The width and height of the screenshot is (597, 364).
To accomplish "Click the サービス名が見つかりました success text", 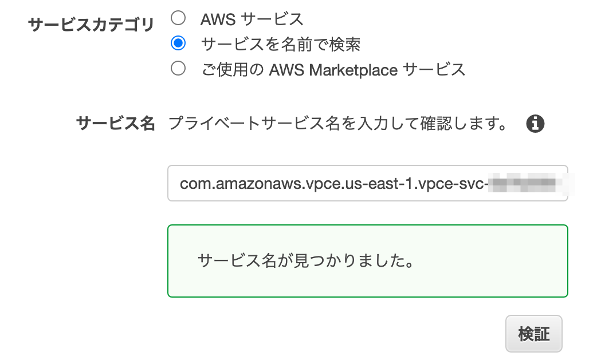I will 306,260.
